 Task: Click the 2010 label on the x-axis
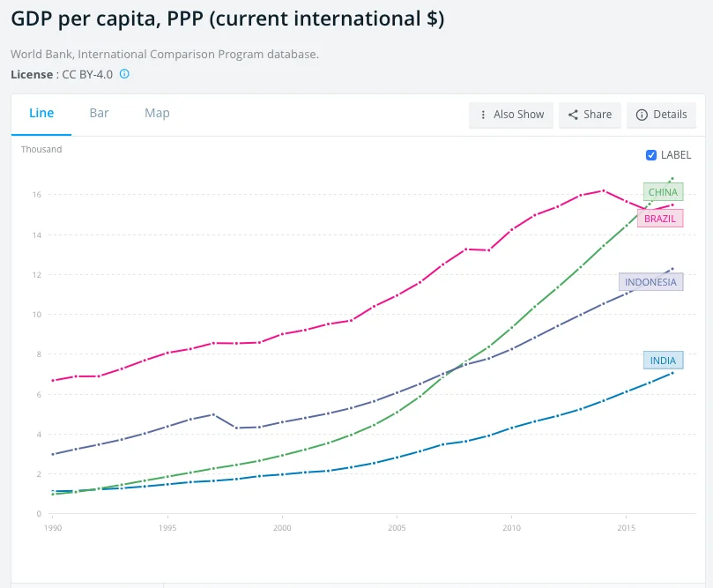point(511,527)
